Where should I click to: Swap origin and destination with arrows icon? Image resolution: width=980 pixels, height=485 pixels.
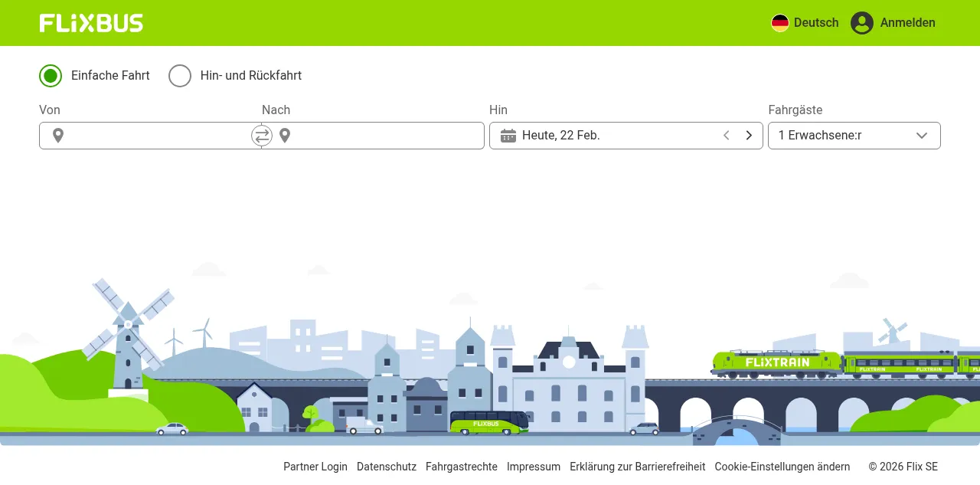[262, 136]
